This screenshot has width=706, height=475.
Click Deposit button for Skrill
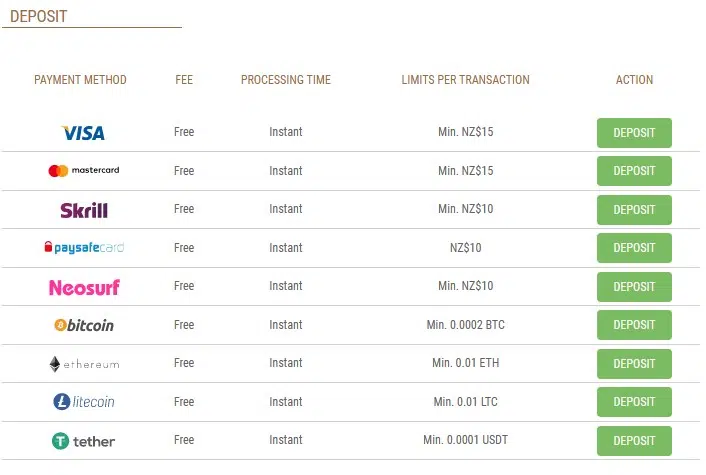point(634,210)
